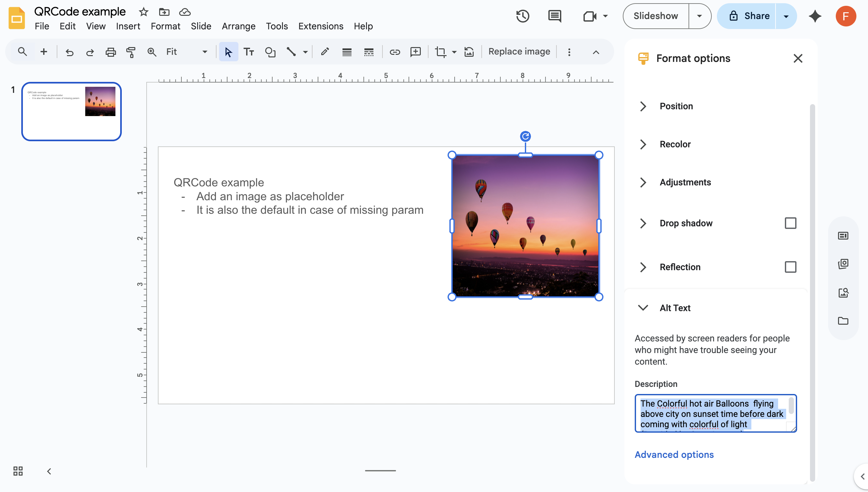The image size is (868, 492).
Task: Star the QRCode example presentation
Action: click(x=143, y=12)
